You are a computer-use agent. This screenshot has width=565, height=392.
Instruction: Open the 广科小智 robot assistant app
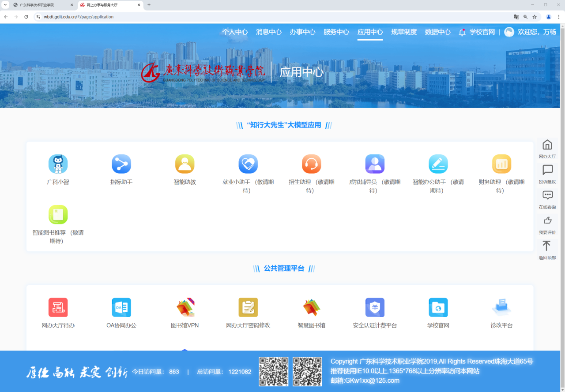(x=58, y=164)
